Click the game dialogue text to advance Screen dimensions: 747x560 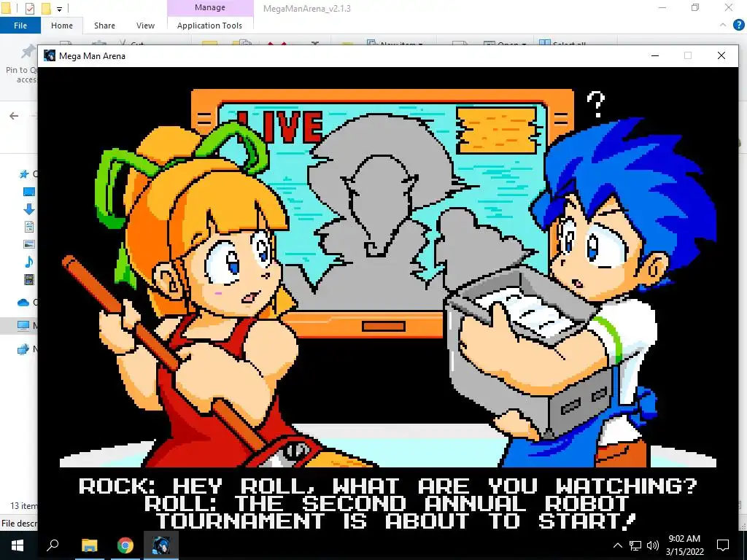pyautogui.click(x=388, y=504)
